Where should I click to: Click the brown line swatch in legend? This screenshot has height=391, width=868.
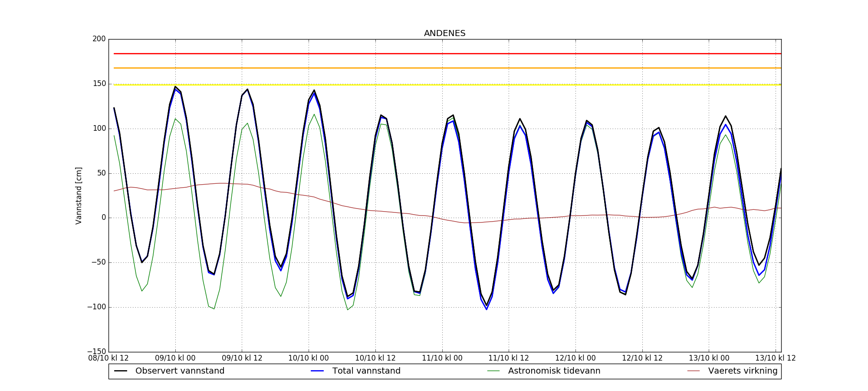pos(694,371)
